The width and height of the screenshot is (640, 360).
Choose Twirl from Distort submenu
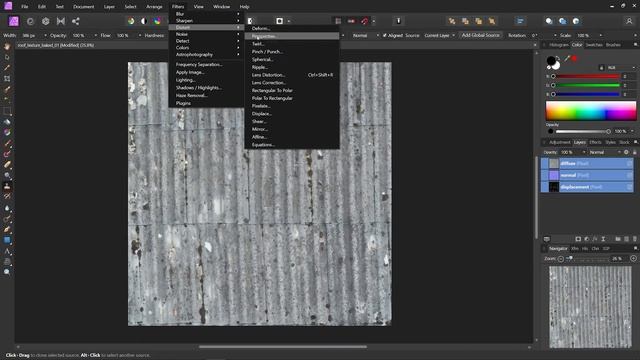[x=292, y=44]
